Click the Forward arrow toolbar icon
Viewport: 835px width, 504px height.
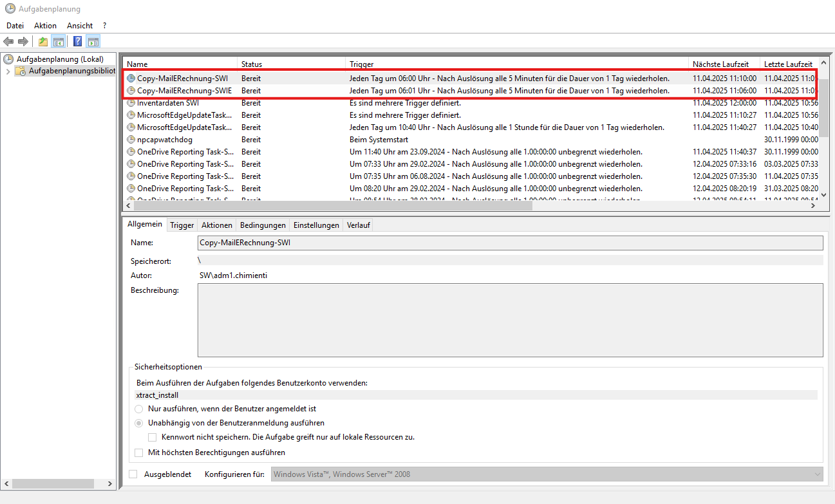point(23,42)
